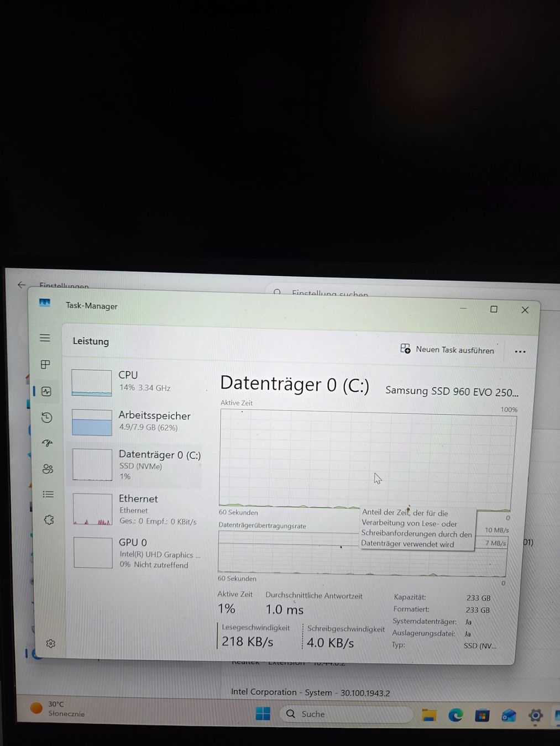
Task: Click Samsung SSD 960 EVO model name
Action: point(452,391)
